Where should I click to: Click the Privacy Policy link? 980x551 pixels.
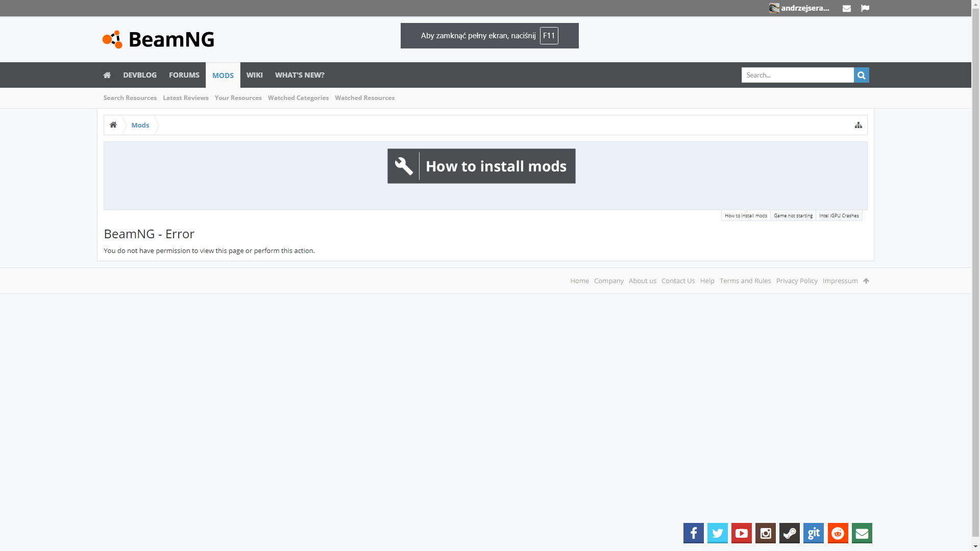coord(796,281)
